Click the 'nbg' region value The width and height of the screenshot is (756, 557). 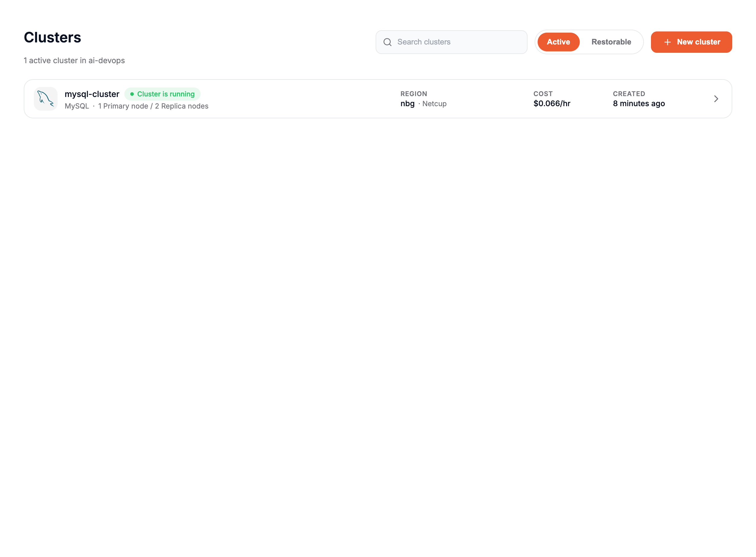[407, 104]
